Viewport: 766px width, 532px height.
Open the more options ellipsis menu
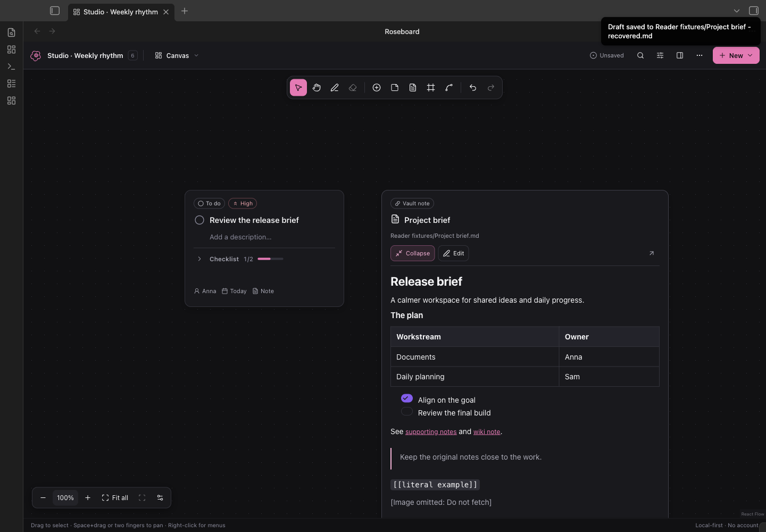click(x=700, y=55)
